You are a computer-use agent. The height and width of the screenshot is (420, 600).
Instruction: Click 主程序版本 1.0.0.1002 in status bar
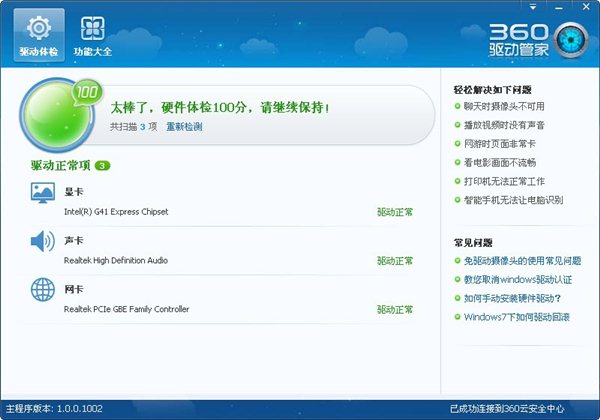pyautogui.click(x=54, y=409)
